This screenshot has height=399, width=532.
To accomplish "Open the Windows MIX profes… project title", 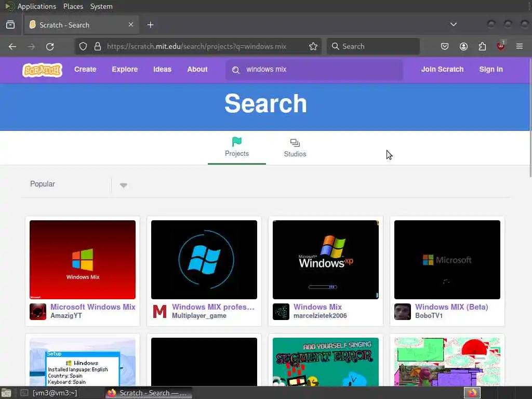I will click(x=213, y=307).
